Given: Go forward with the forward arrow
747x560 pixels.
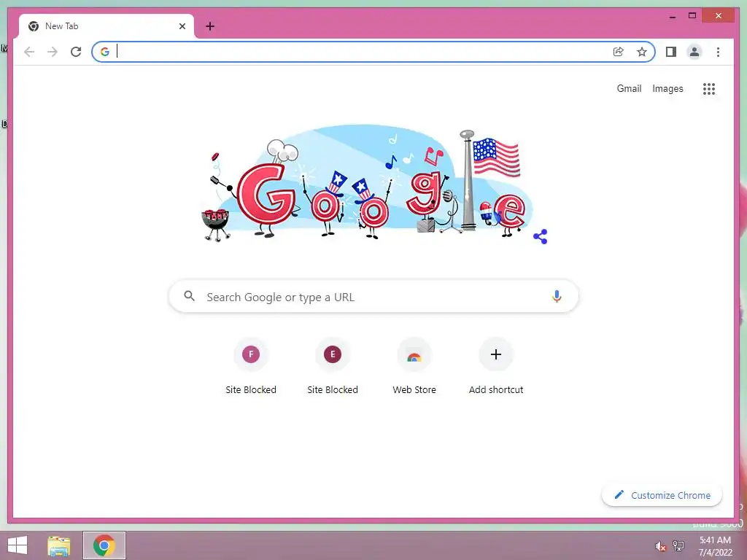Looking at the screenshot, I should coord(53,52).
